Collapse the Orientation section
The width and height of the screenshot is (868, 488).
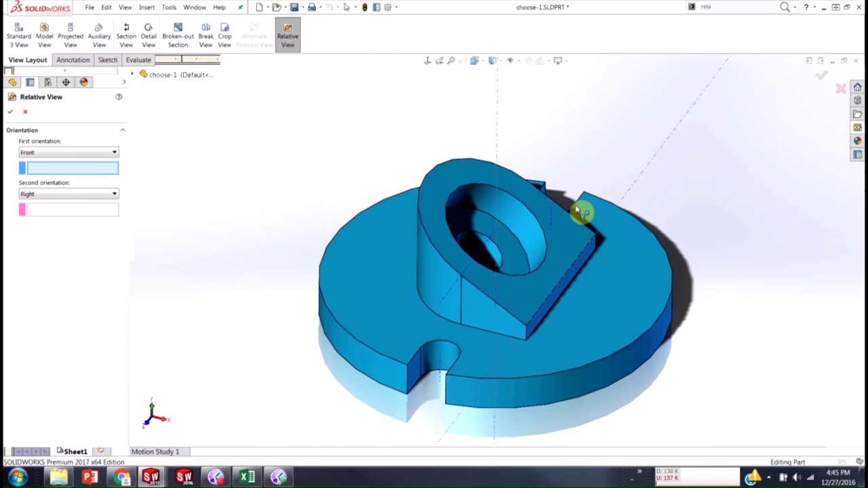[123, 130]
